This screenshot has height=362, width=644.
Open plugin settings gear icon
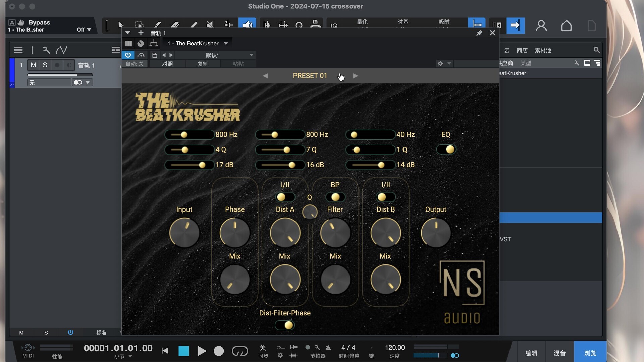tap(440, 63)
